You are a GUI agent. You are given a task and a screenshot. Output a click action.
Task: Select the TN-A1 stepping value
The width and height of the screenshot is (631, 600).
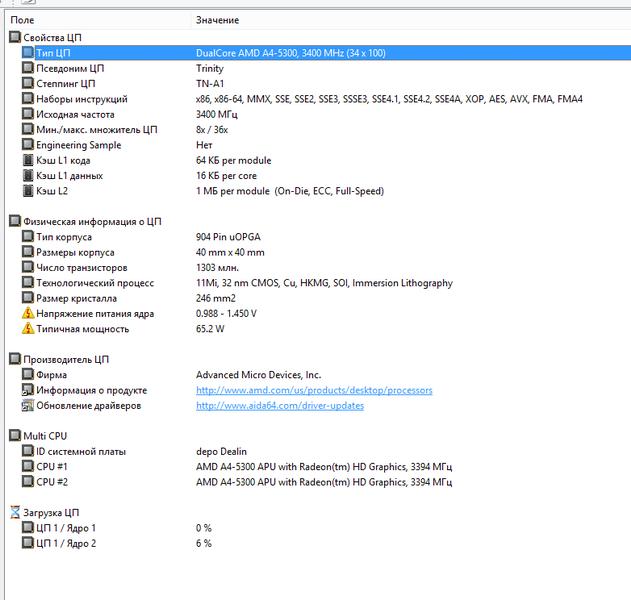(210, 84)
